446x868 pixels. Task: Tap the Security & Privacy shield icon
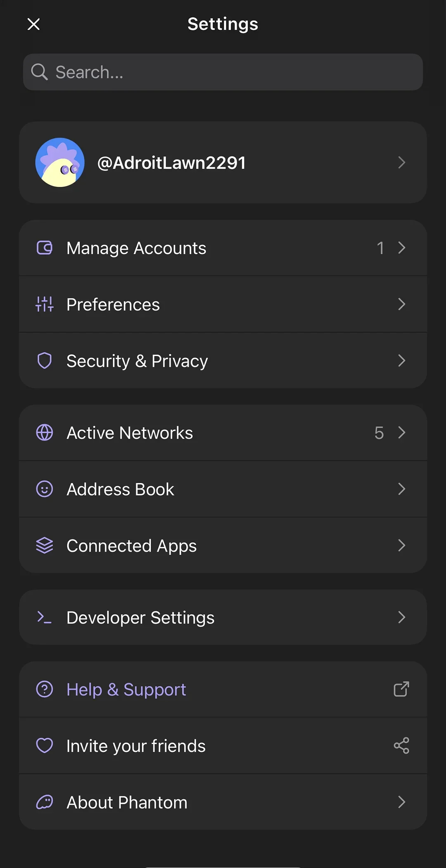(45, 360)
